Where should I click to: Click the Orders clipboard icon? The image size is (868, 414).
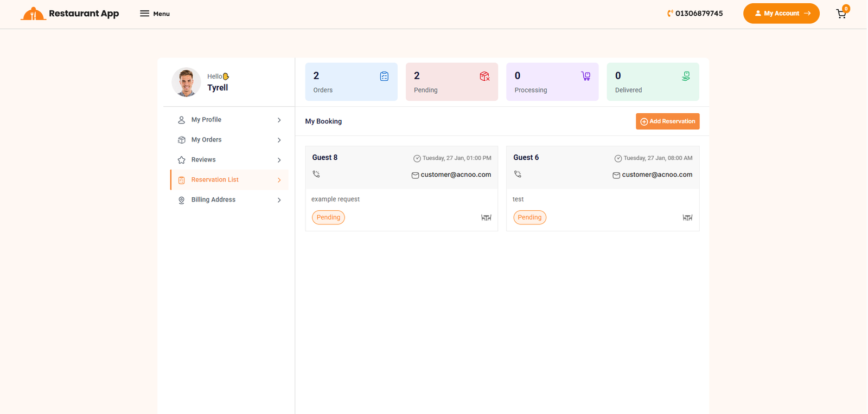(x=384, y=76)
